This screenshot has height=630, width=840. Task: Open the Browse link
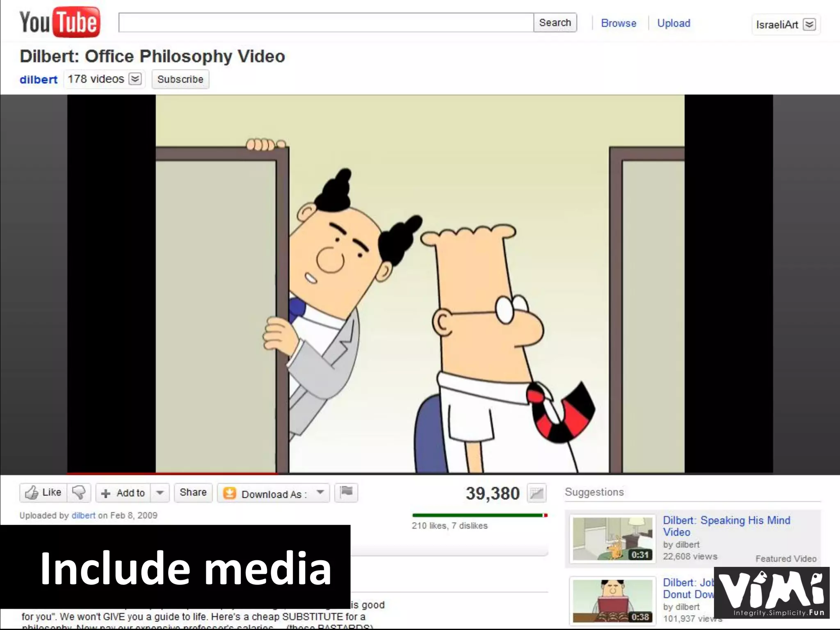tap(619, 23)
